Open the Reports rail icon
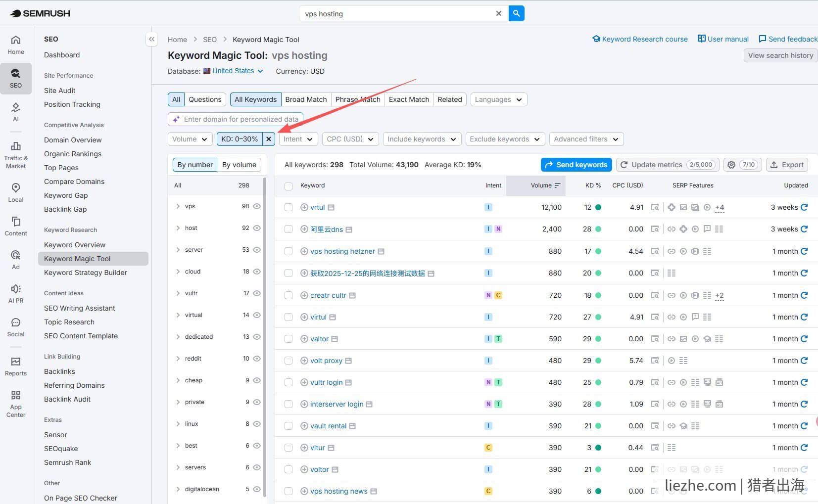Screen dimensions: 818x504 point(16,366)
